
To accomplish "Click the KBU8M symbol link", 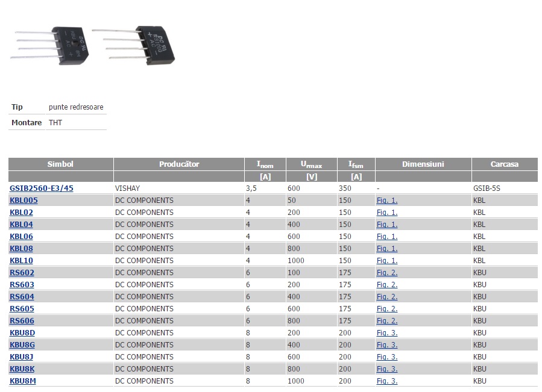I will point(23,381).
